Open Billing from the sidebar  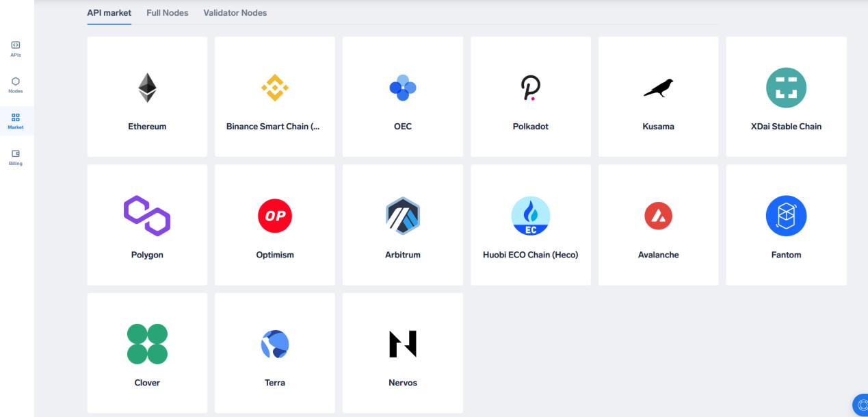(x=15, y=157)
